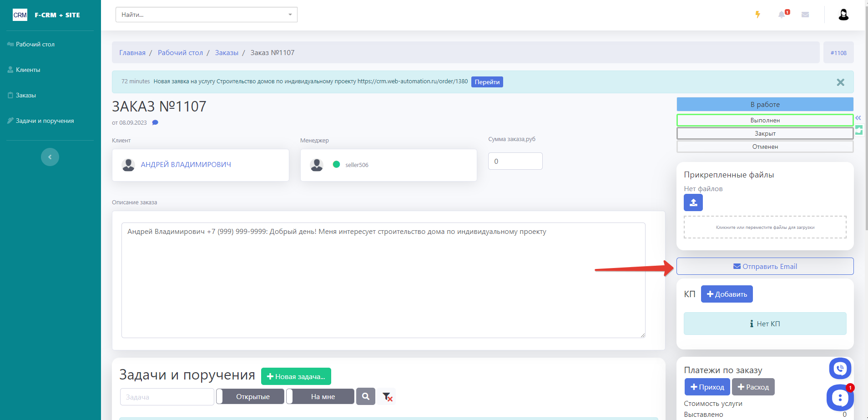Collapse the left sidebar with chevron
Viewport: 868px width, 420px height.
click(50, 157)
